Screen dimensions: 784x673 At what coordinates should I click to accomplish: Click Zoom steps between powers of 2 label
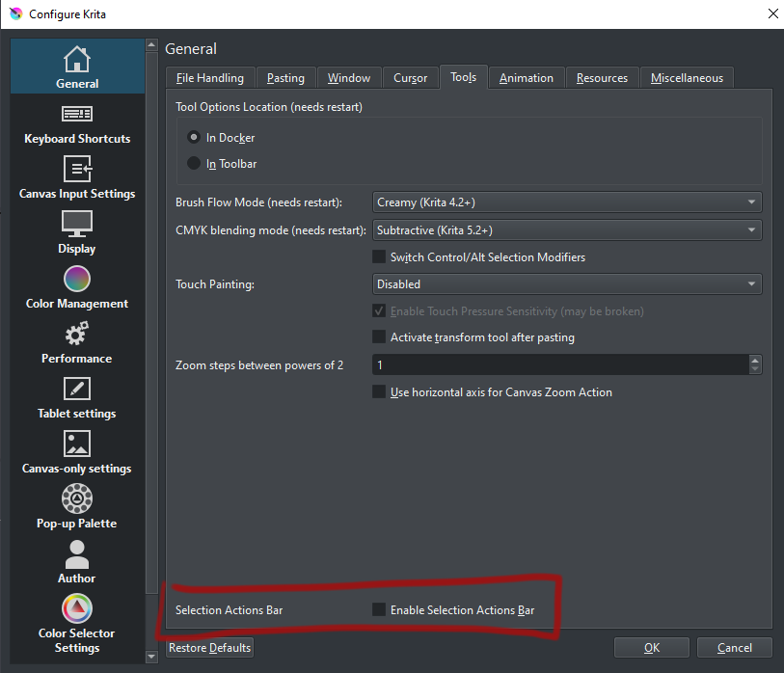pos(259,365)
